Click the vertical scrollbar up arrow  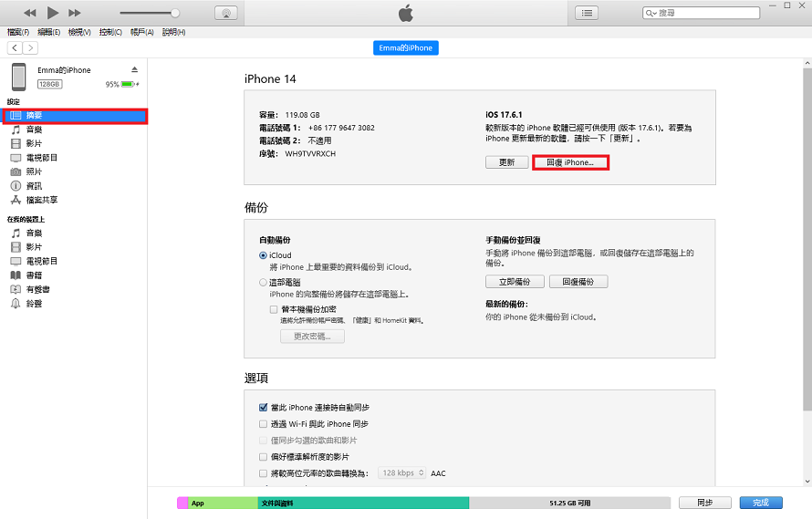pos(807,63)
